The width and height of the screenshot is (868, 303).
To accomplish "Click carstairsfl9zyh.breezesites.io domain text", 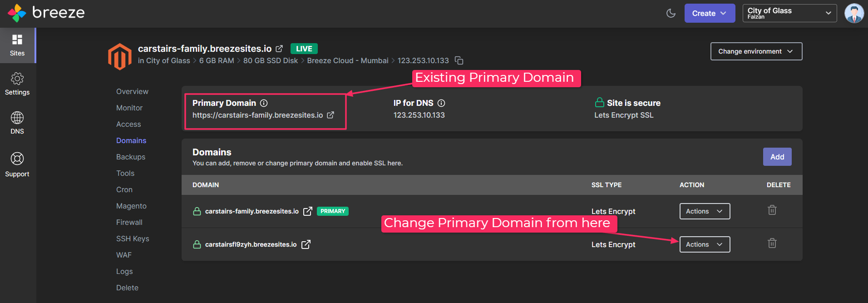I will coord(251,244).
